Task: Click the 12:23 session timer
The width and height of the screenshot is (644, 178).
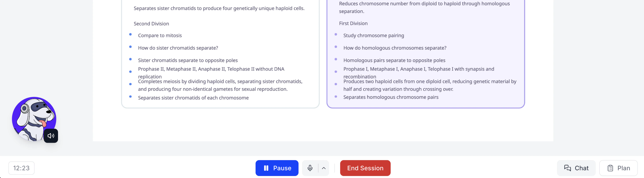Action: (21, 168)
